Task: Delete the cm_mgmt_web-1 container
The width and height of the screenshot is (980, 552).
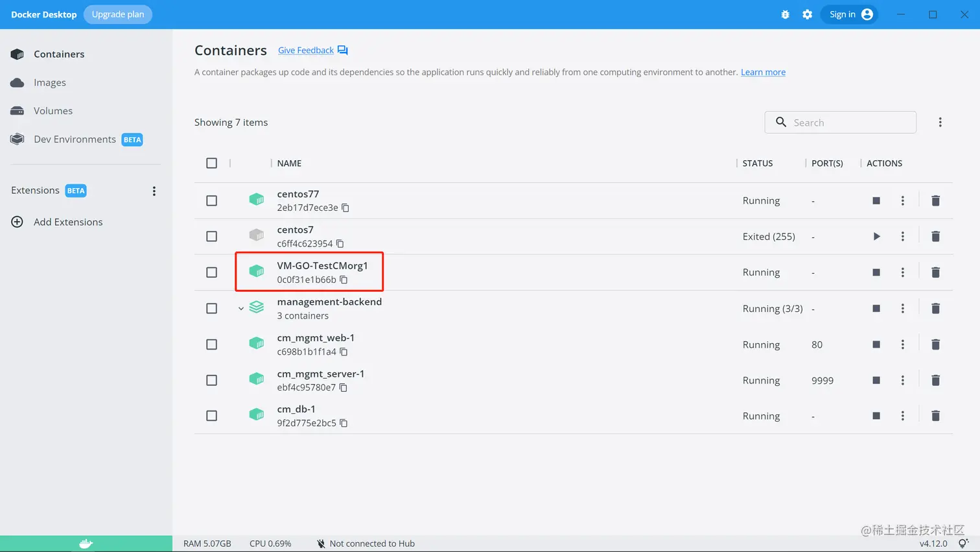Action: pos(935,344)
